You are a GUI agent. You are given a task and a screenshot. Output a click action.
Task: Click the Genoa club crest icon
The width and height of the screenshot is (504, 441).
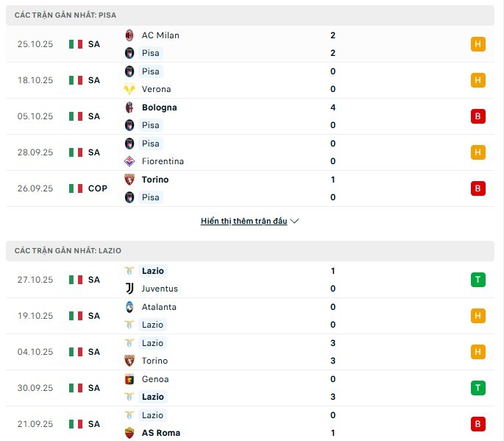(x=130, y=379)
